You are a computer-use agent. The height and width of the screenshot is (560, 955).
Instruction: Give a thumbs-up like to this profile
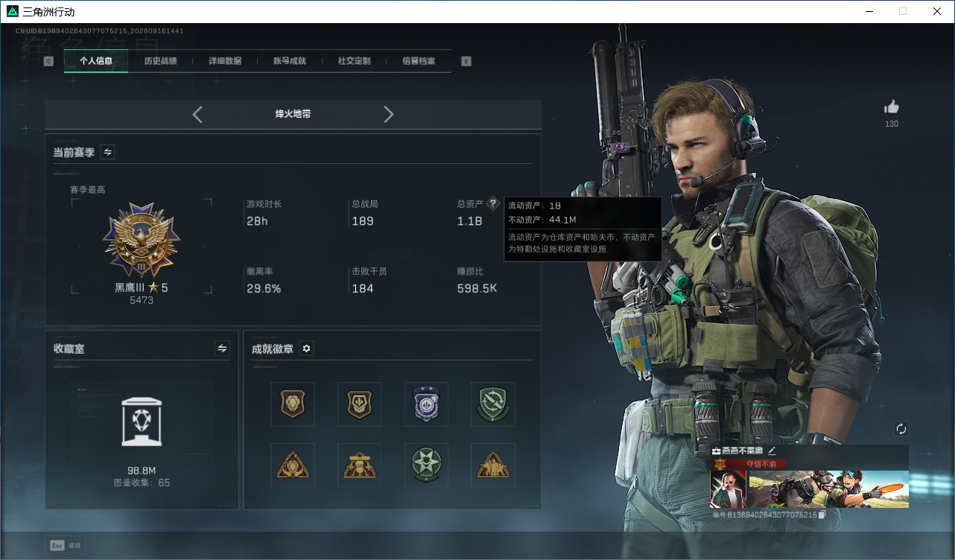[x=892, y=106]
